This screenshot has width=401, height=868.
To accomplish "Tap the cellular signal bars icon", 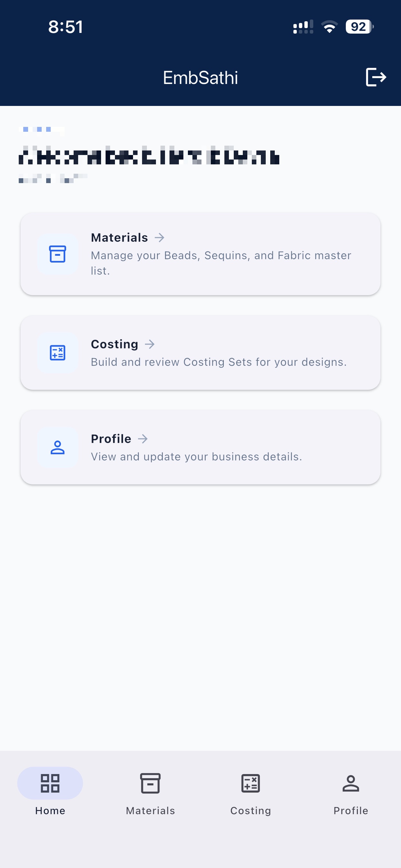I will pos(303,26).
